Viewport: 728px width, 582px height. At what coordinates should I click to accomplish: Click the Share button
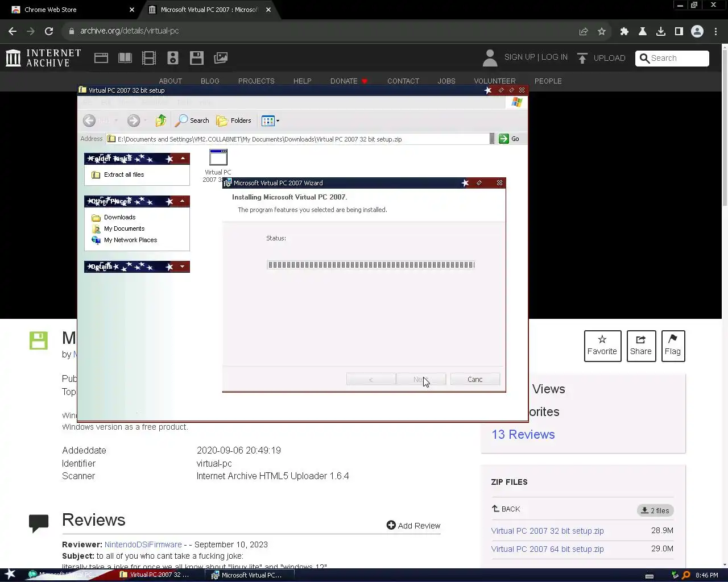(x=640, y=346)
